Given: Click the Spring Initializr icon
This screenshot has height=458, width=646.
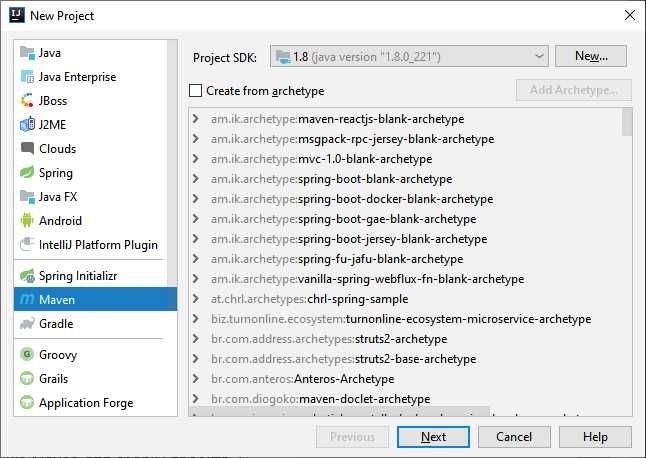Looking at the screenshot, I should pos(28,276).
